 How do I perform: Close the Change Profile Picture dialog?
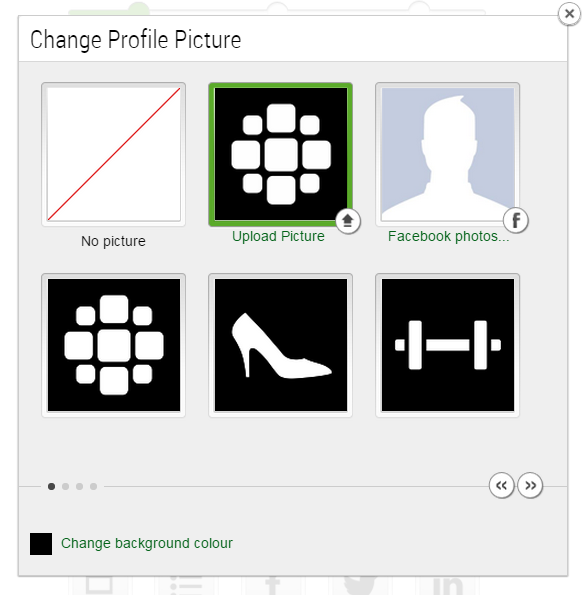point(569,14)
